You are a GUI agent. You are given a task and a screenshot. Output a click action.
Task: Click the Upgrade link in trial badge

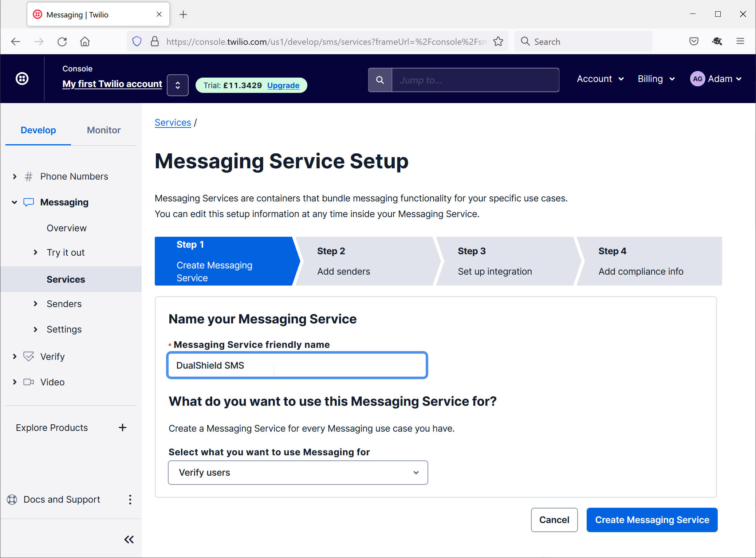pos(283,85)
